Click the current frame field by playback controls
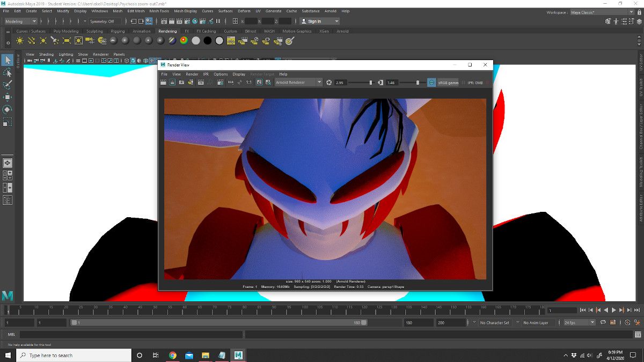Image resolution: width=644 pixels, height=362 pixels. 562,310
